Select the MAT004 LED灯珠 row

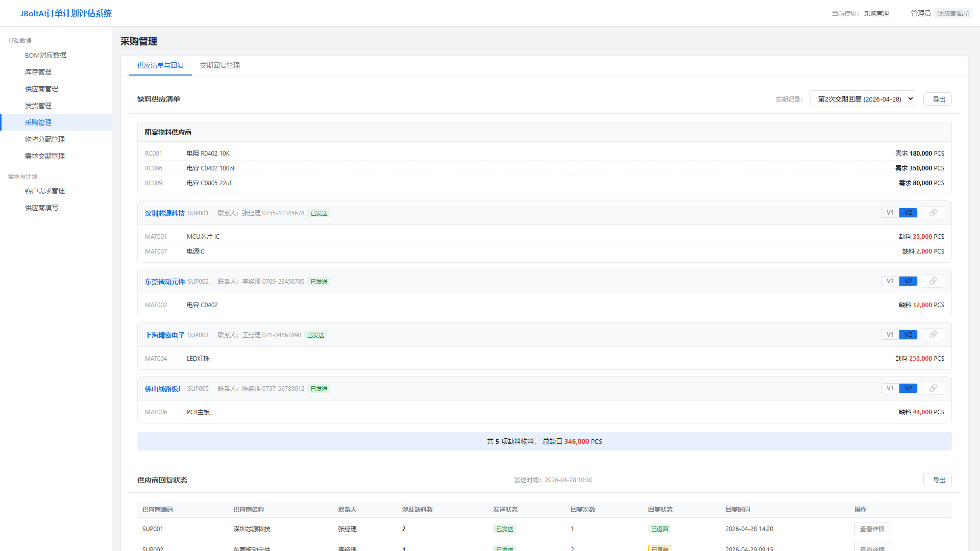coord(544,359)
